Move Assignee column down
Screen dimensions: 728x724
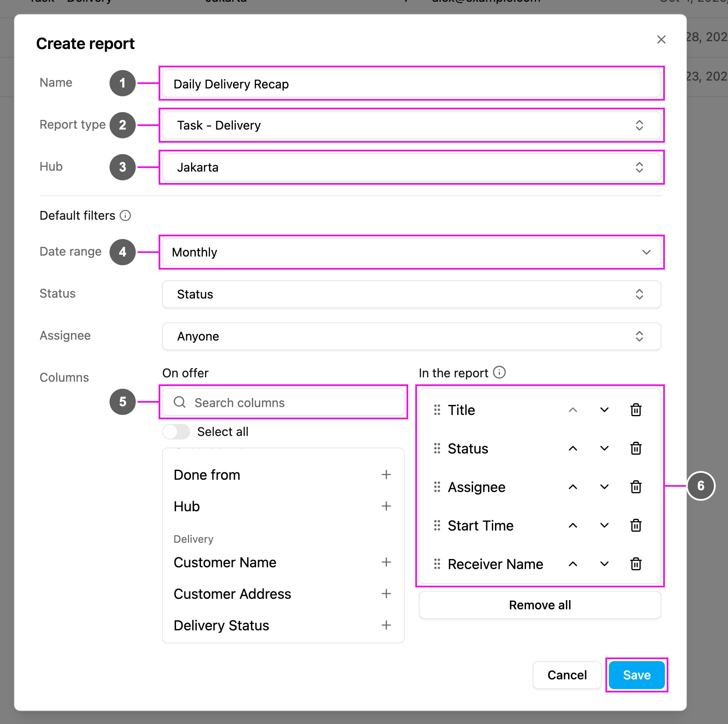(604, 487)
